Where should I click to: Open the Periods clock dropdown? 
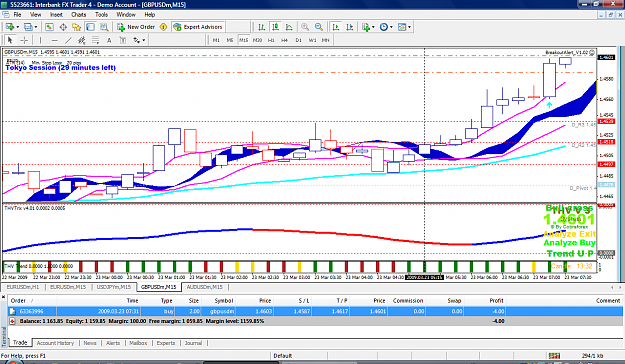point(386,27)
